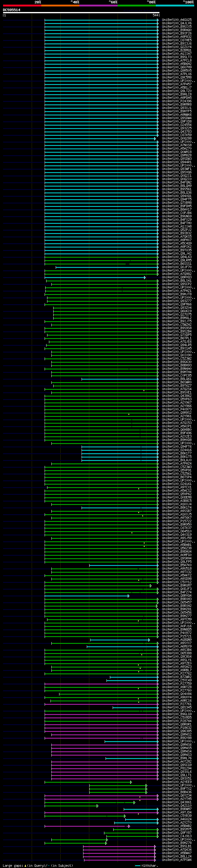This screenshot has width=197, height=868.
Task: Select UniRef100_B7ZWR2 entry
Action: 177,677
